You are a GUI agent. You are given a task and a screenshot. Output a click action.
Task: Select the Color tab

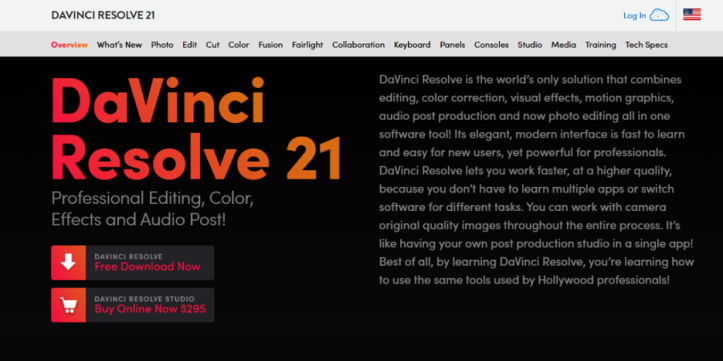(239, 45)
